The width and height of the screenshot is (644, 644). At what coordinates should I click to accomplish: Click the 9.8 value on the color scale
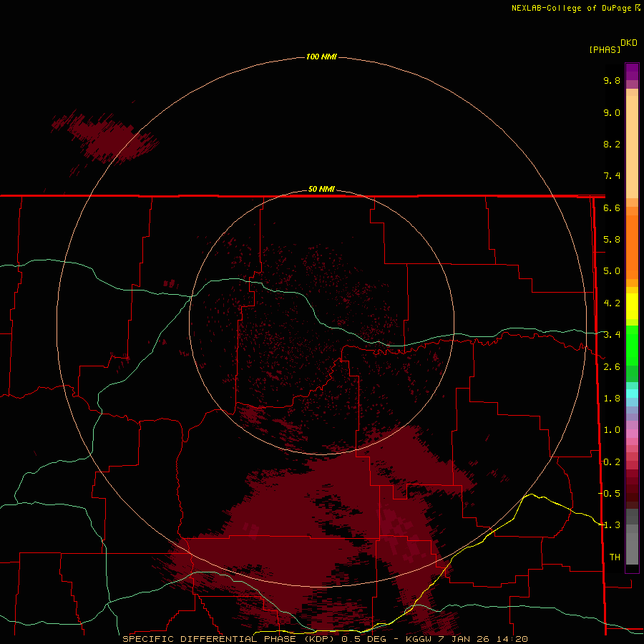[x=612, y=81]
